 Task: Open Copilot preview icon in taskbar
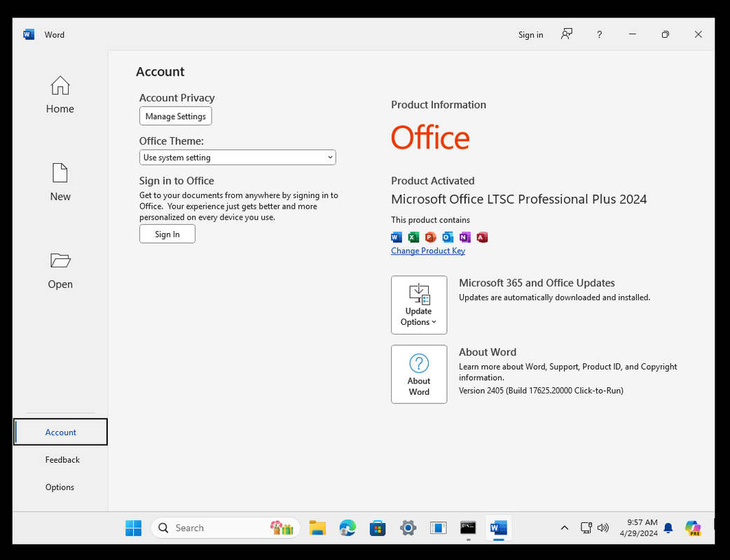point(694,528)
